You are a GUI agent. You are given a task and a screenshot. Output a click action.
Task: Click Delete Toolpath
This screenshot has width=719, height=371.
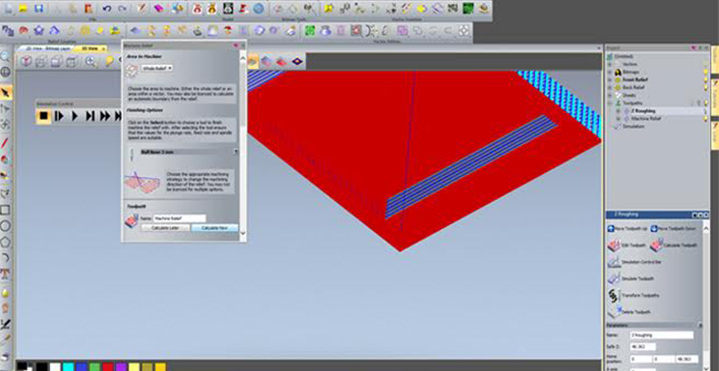pos(629,312)
